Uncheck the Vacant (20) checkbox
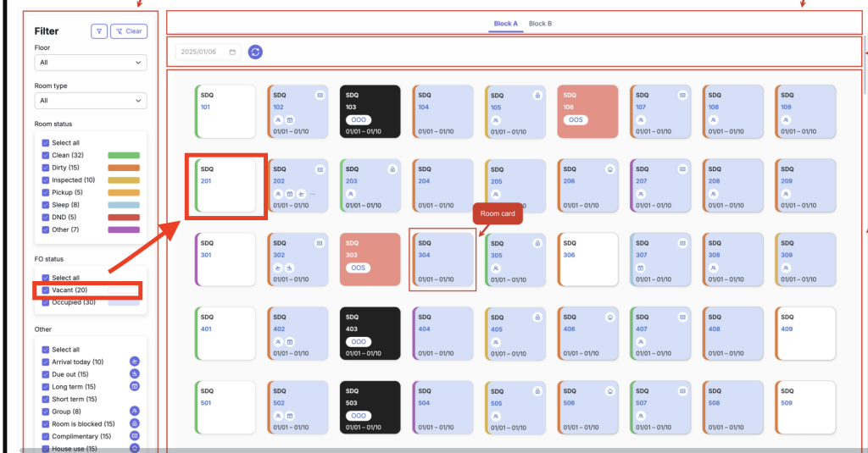The height and width of the screenshot is (453, 868). pos(46,290)
